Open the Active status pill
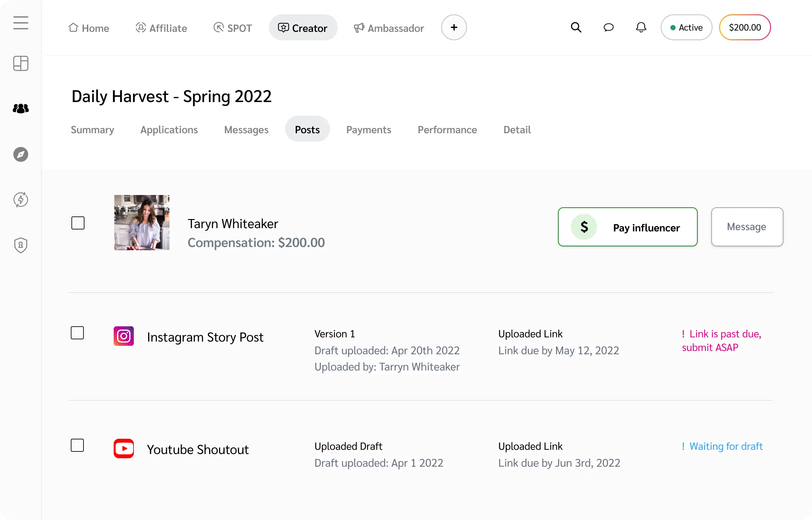812x520 pixels. (x=686, y=27)
